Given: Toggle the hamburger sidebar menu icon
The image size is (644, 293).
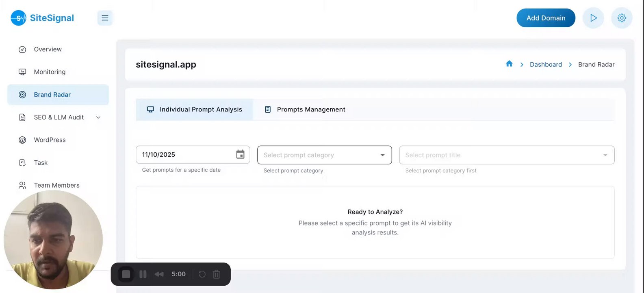Looking at the screenshot, I should [105, 18].
